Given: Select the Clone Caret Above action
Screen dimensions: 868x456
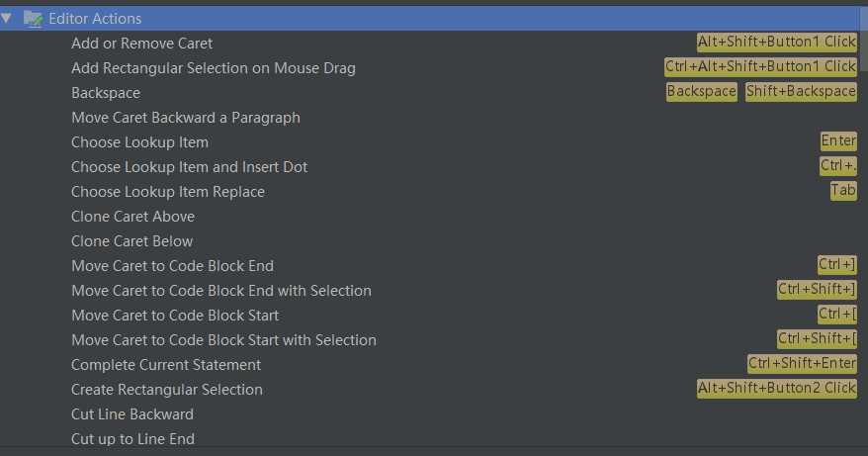Looking at the screenshot, I should 132,217.
